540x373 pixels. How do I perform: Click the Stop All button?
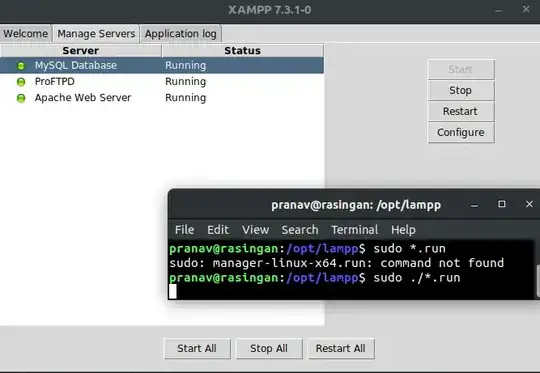(x=269, y=349)
